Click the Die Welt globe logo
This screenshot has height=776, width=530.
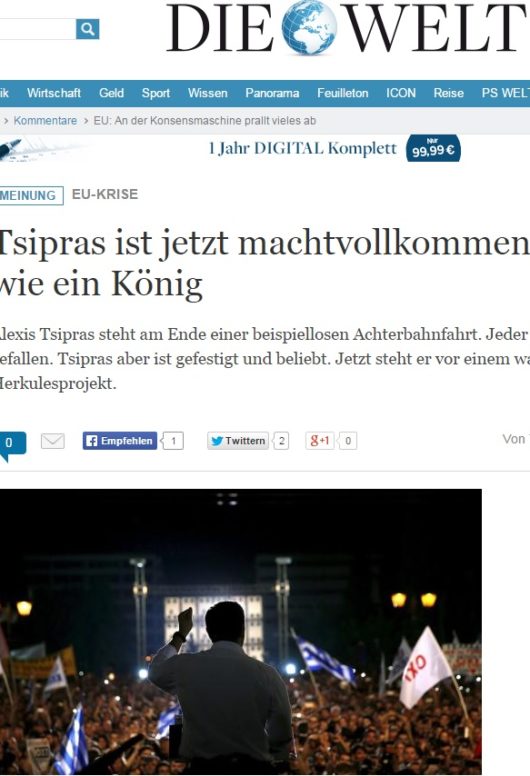point(309,28)
